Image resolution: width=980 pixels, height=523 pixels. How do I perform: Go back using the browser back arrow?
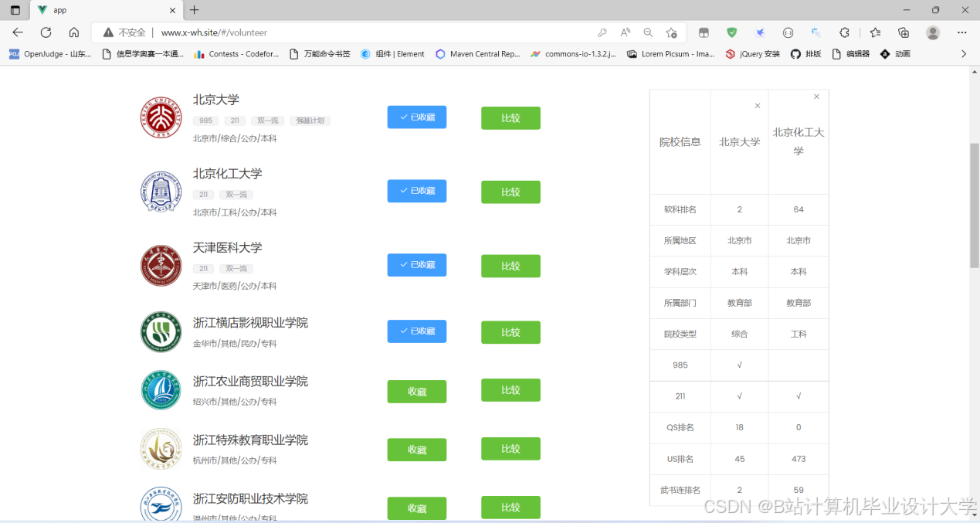(18, 32)
